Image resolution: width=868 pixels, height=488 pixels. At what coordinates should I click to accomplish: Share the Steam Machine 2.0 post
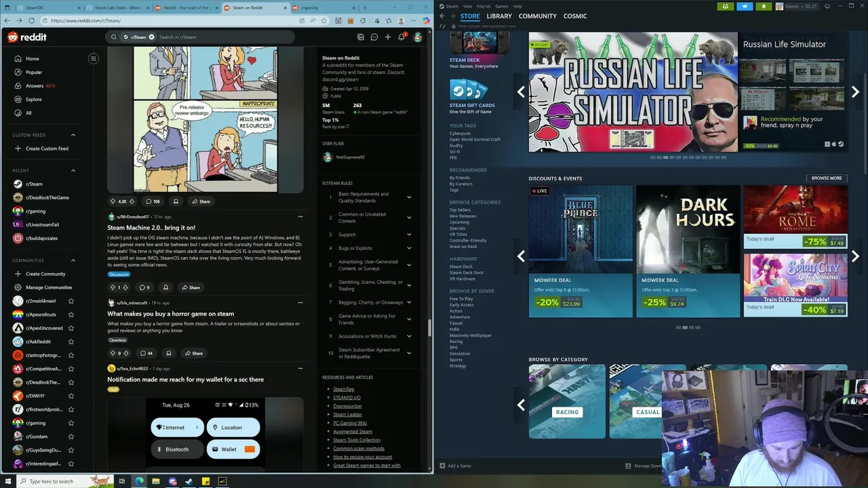pos(191,287)
